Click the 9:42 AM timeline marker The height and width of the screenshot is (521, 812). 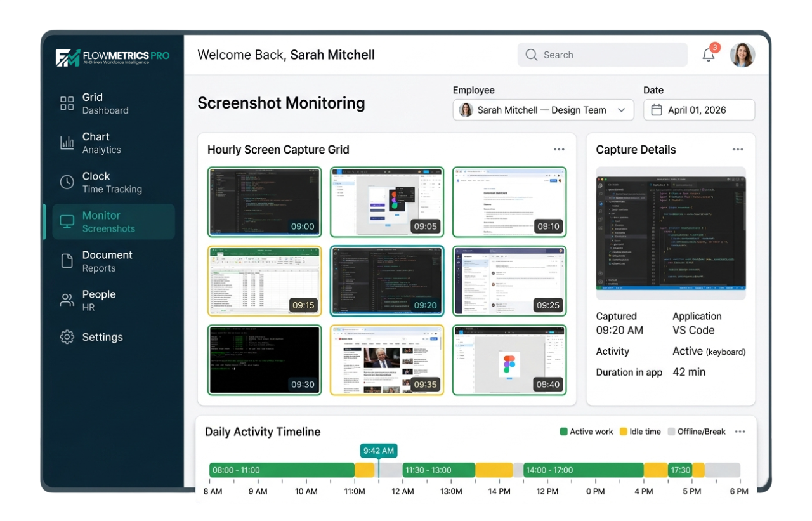pyautogui.click(x=378, y=451)
